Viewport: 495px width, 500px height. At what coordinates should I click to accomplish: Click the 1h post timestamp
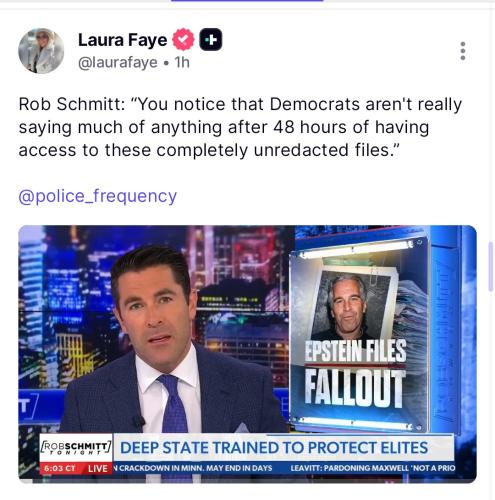click(182, 62)
